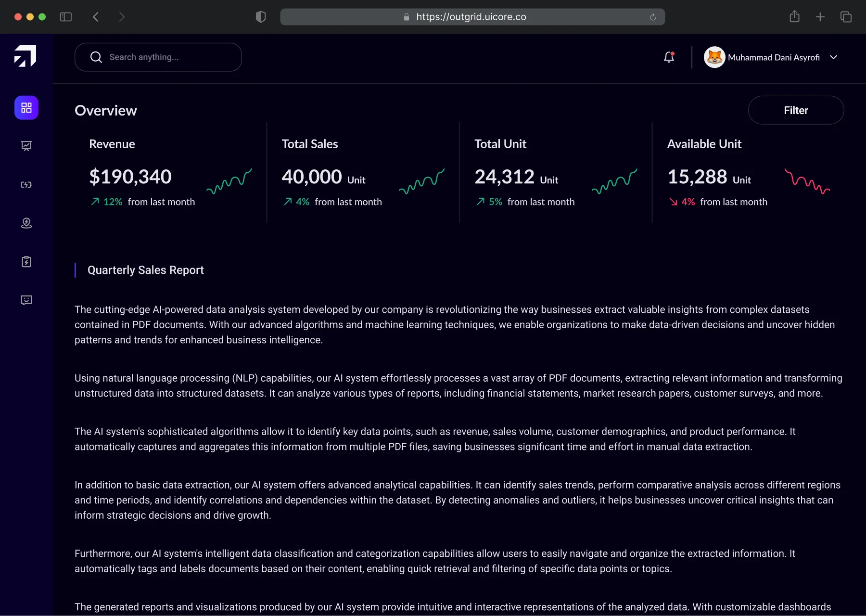
Task: Select the link integration sidebar icon
Action: pyautogui.click(x=26, y=185)
